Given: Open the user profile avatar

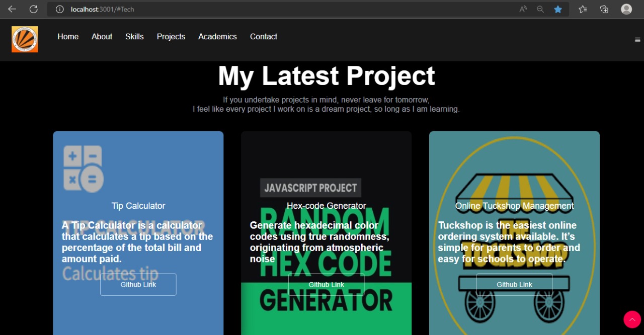Looking at the screenshot, I should [x=626, y=9].
